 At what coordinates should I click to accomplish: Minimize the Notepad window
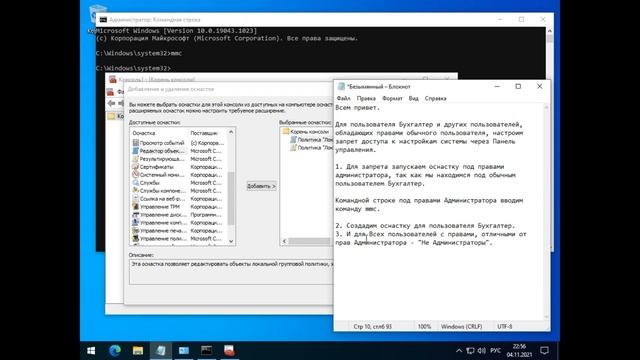(x=497, y=87)
